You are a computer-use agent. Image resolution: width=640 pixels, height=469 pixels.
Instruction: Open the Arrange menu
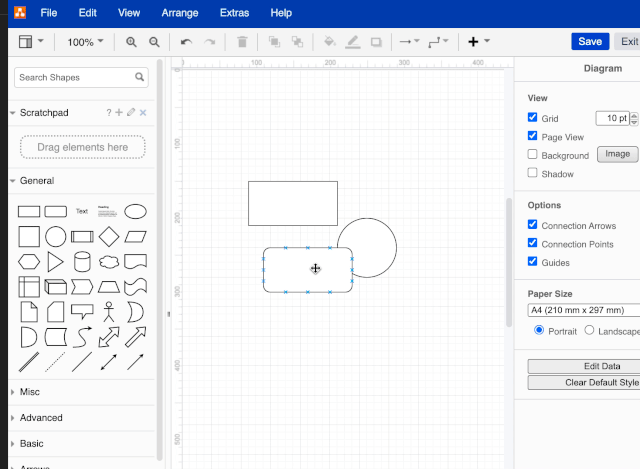179,13
